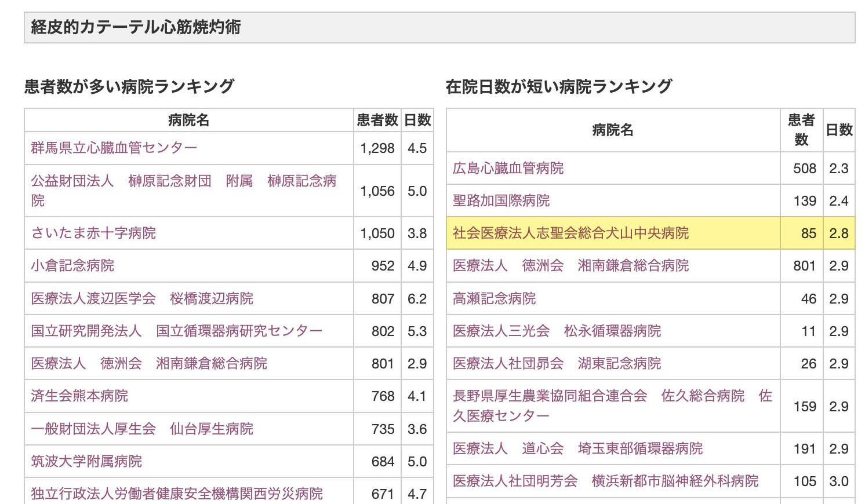Click the 経皮的カテーテル心筋焼灼術 section header

[439, 27]
